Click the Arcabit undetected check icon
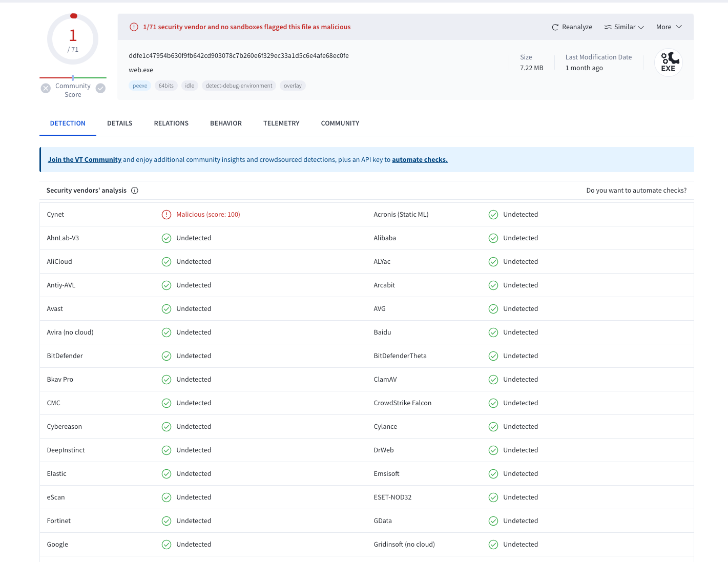Viewport: 728px width, 562px height. 493,285
